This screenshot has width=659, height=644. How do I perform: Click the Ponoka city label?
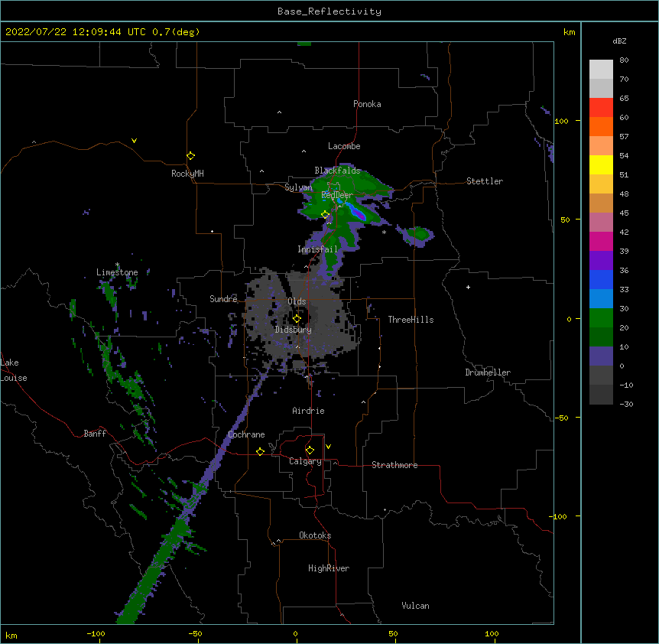[x=367, y=104]
